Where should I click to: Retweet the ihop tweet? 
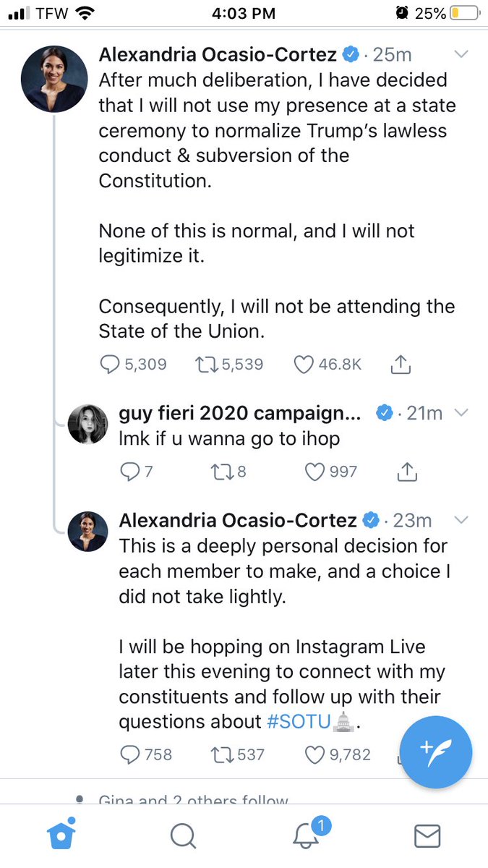click(x=217, y=472)
